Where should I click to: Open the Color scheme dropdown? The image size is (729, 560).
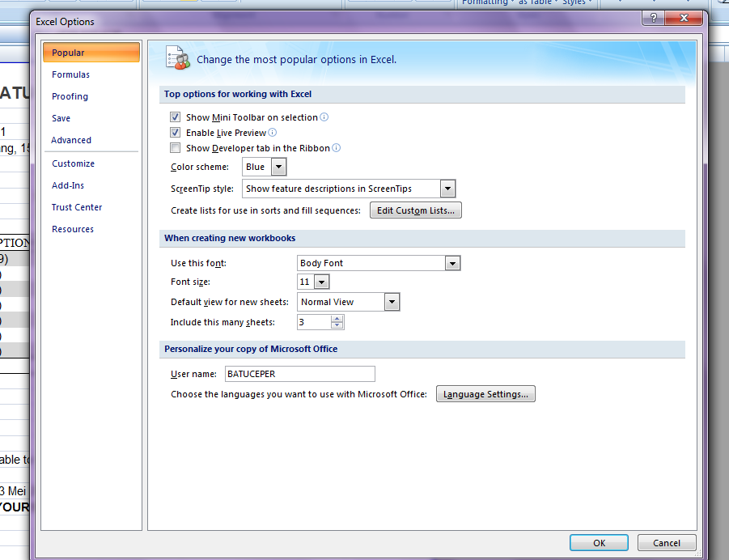[x=278, y=167]
